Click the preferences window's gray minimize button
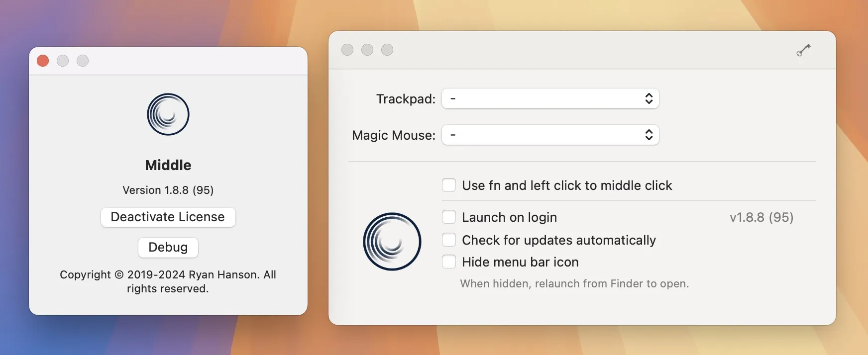This screenshot has width=868, height=355. [367, 50]
